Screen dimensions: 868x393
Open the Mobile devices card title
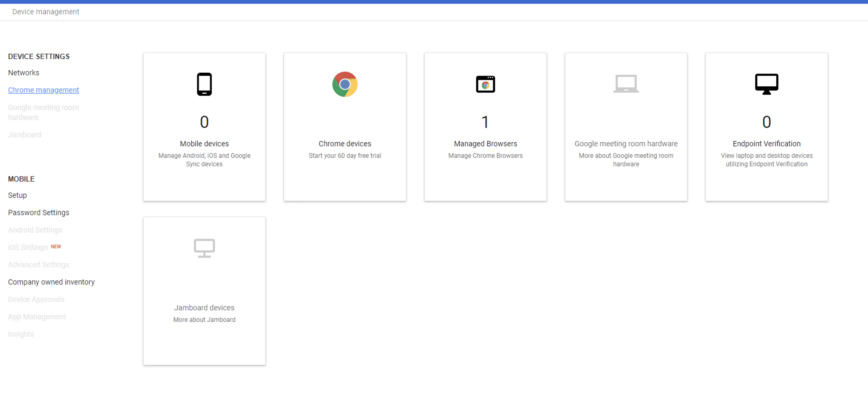204,144
